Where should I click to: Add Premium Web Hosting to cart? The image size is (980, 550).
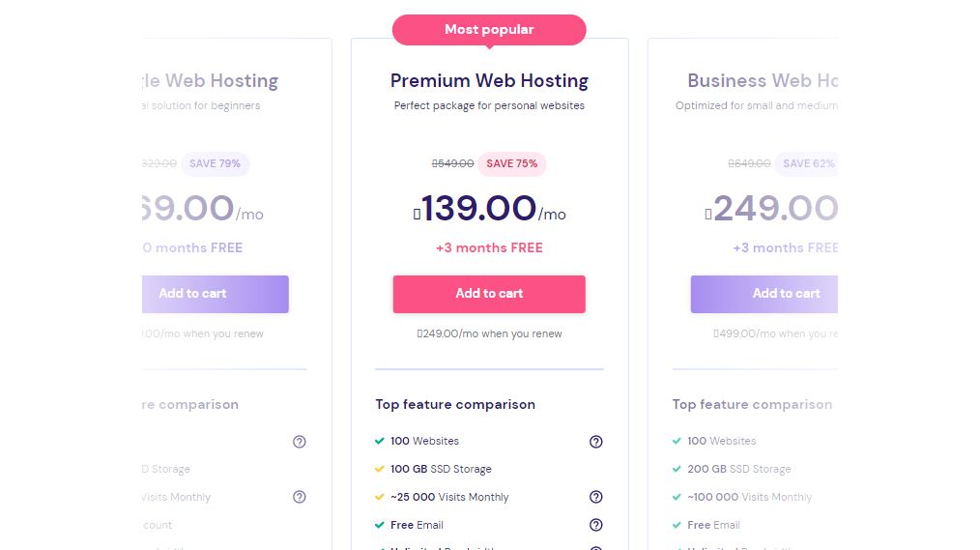(x=489, y=294)
